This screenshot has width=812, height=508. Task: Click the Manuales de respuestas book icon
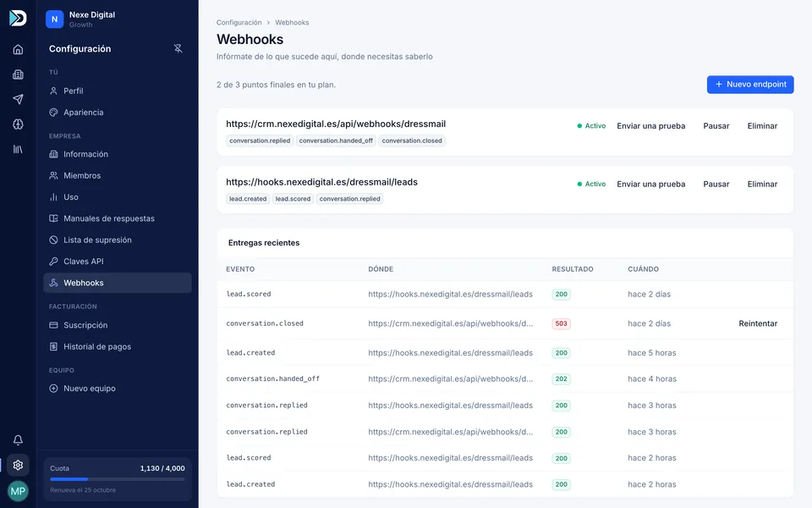(x=53, y=218)
